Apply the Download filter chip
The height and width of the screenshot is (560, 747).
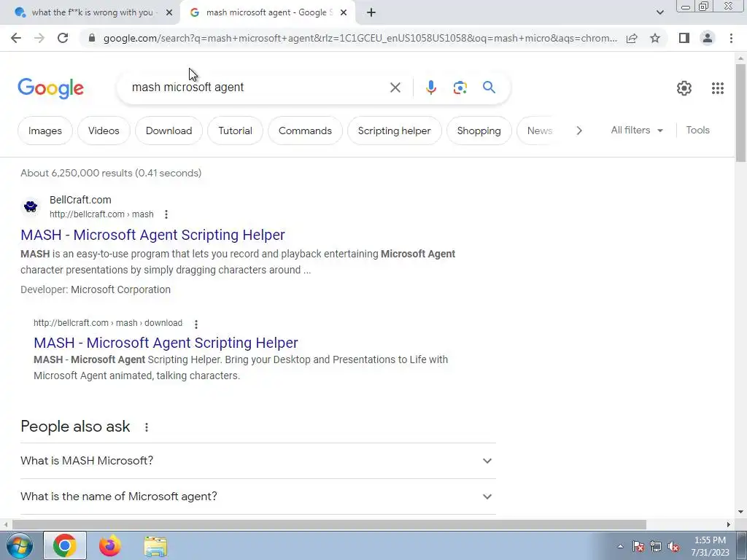click(x=169, y=131)
